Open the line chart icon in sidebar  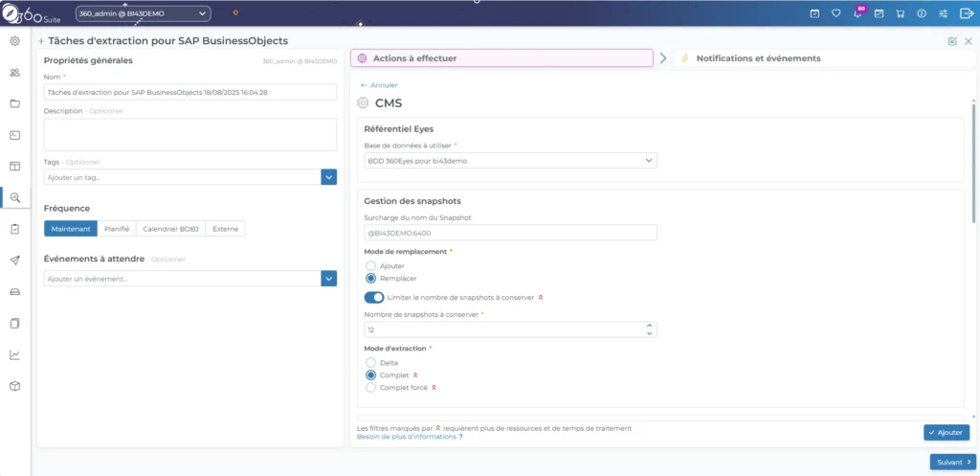[x=14, y=354]
